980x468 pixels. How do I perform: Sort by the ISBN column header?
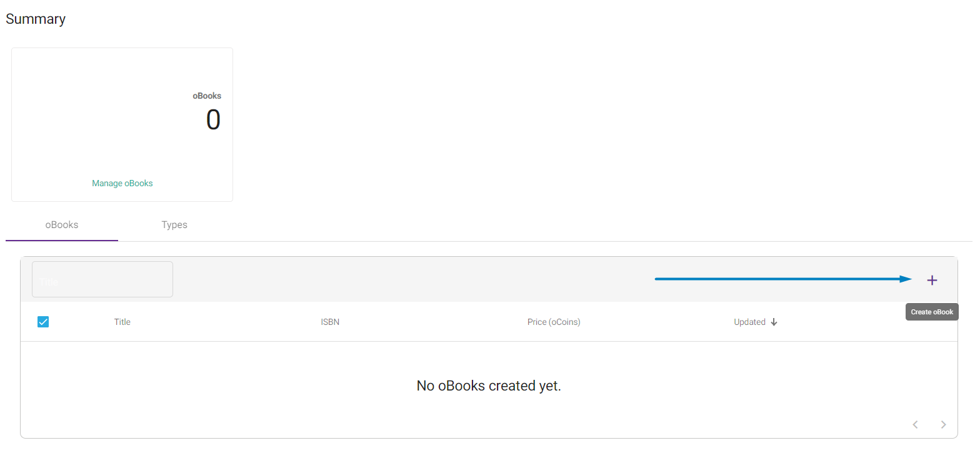[x=330, y=322]
